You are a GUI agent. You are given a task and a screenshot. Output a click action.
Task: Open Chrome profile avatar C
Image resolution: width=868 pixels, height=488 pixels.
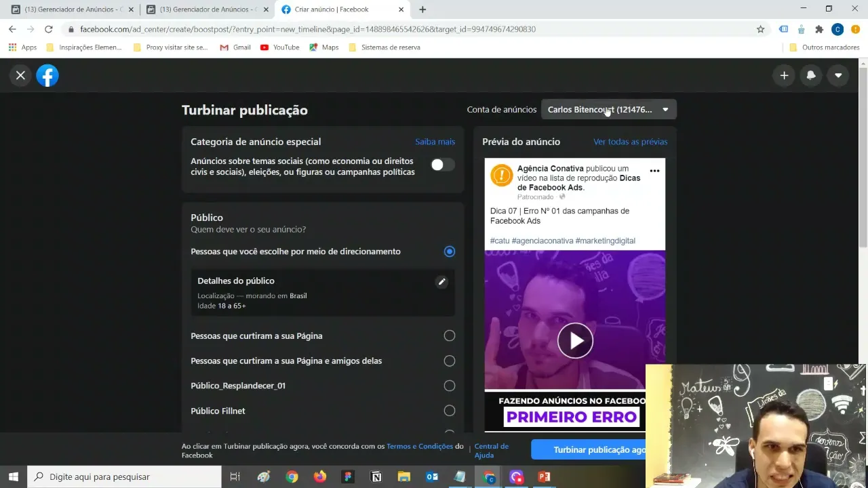(x=837, y=29)
